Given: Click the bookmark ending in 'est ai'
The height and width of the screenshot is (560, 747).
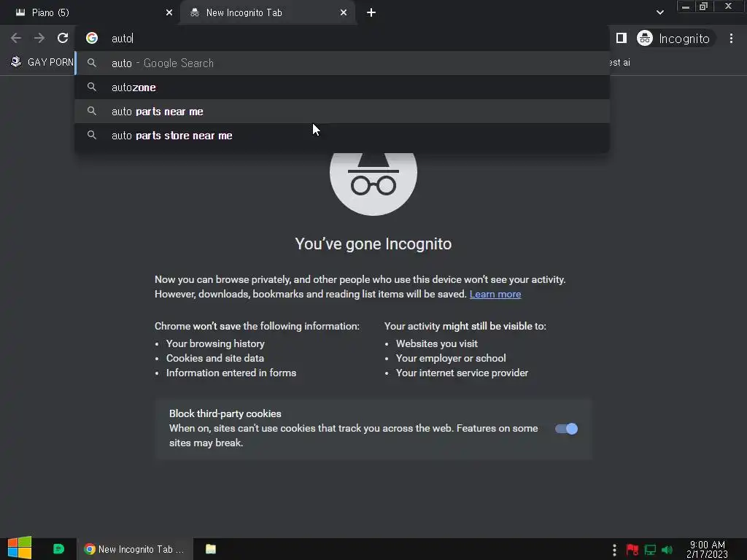Looking at the screenshot, I should tap(620, 63).
